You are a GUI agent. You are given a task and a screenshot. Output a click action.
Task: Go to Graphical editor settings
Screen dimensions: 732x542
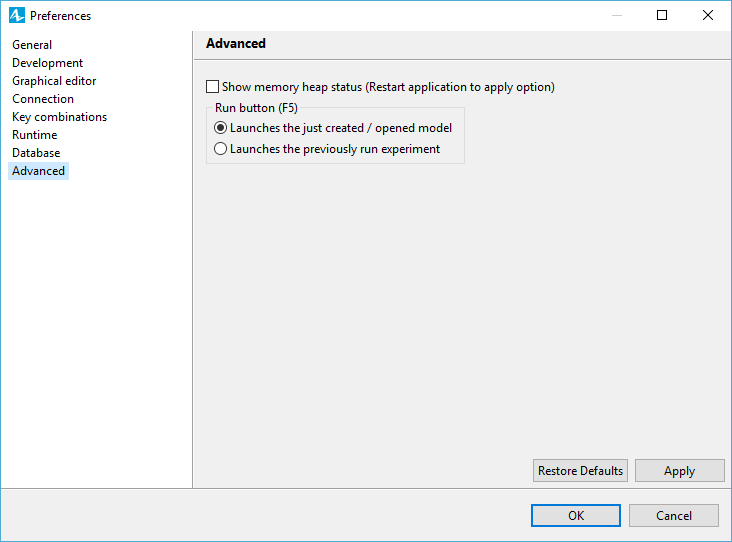[54, 81]
